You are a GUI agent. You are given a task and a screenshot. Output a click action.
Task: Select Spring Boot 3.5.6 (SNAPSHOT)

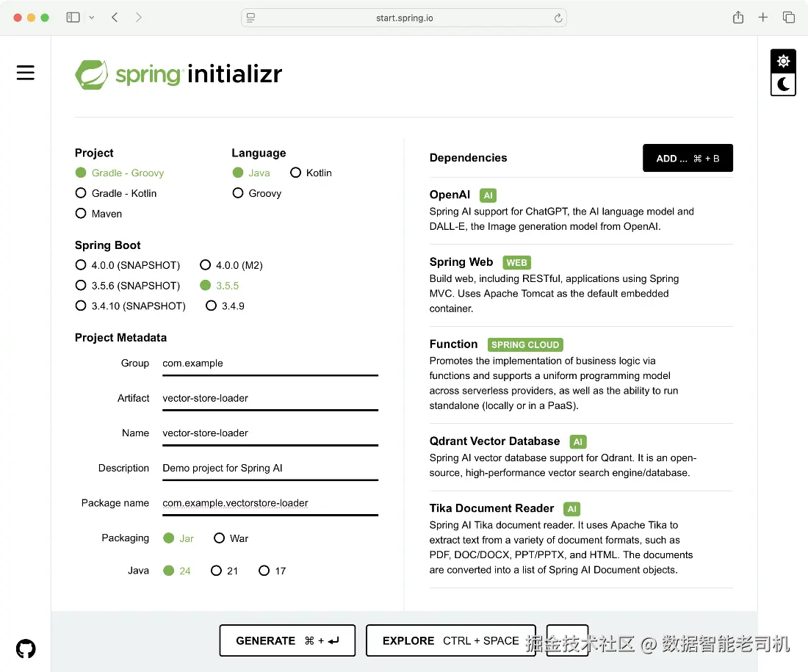127,286
